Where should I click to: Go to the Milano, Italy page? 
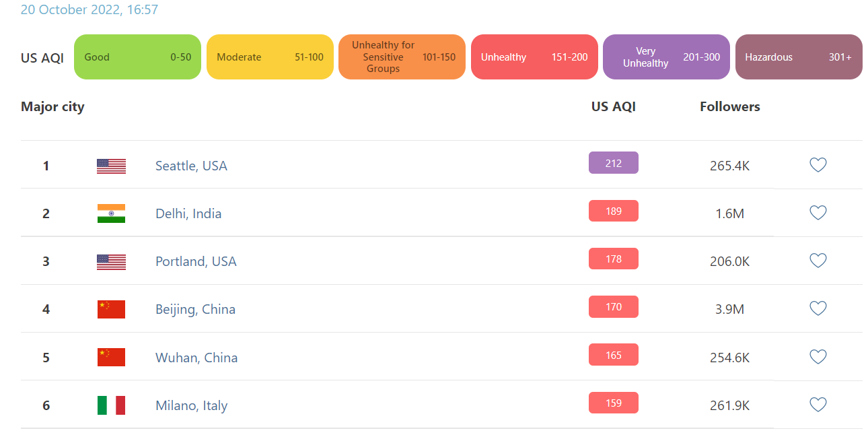pyautogui.click(x=192, y=405)
